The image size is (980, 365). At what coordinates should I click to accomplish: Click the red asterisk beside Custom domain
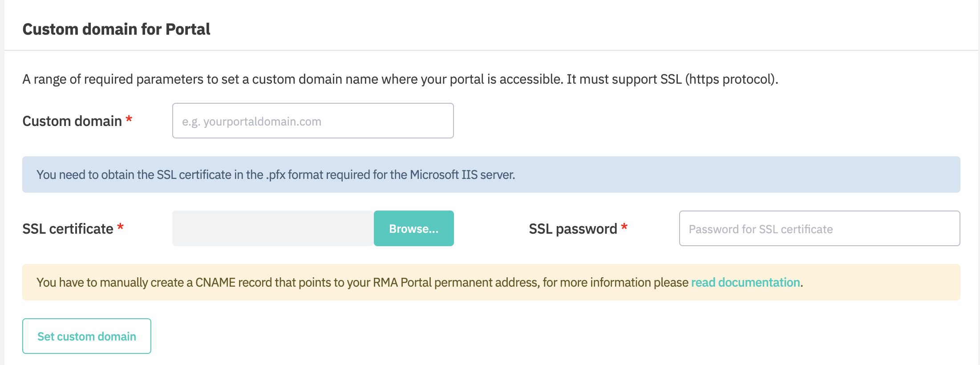129,119
